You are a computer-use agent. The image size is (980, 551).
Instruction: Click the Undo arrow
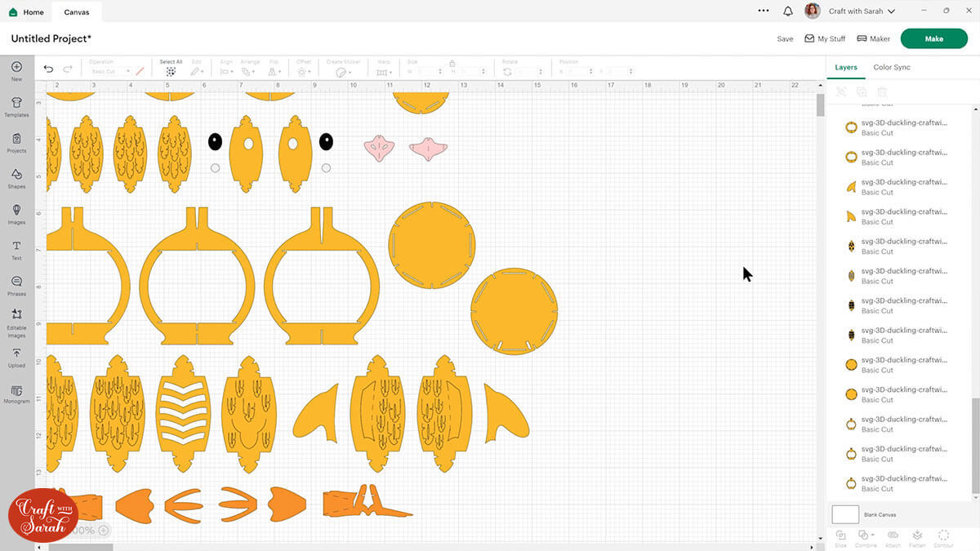(x=49, y=70)
